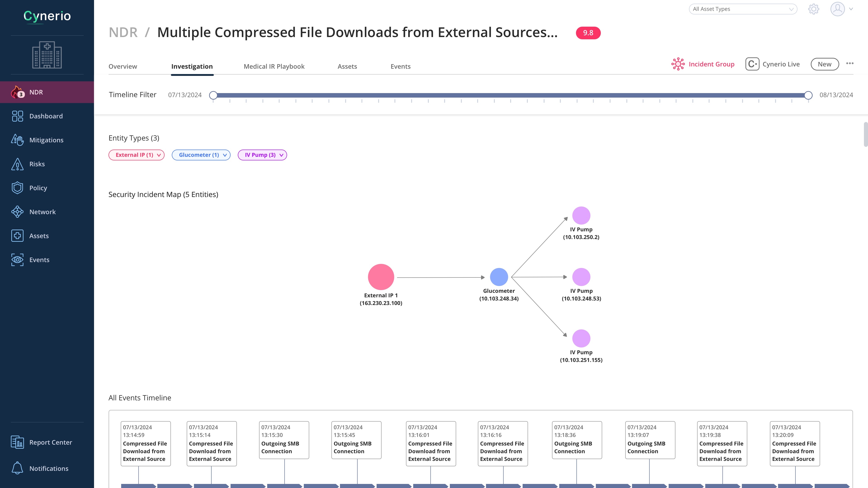Select the Risks warning triangle icon
The image size is (868, 488).
(17, 164)
